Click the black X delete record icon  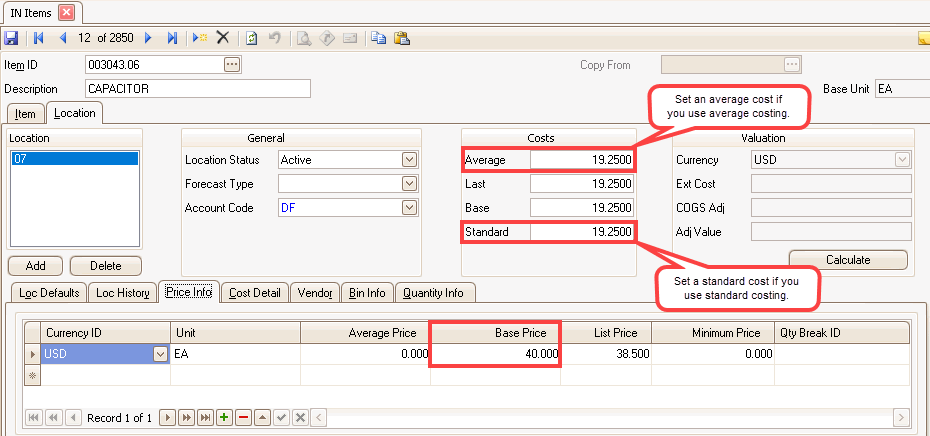coord(222,38)
